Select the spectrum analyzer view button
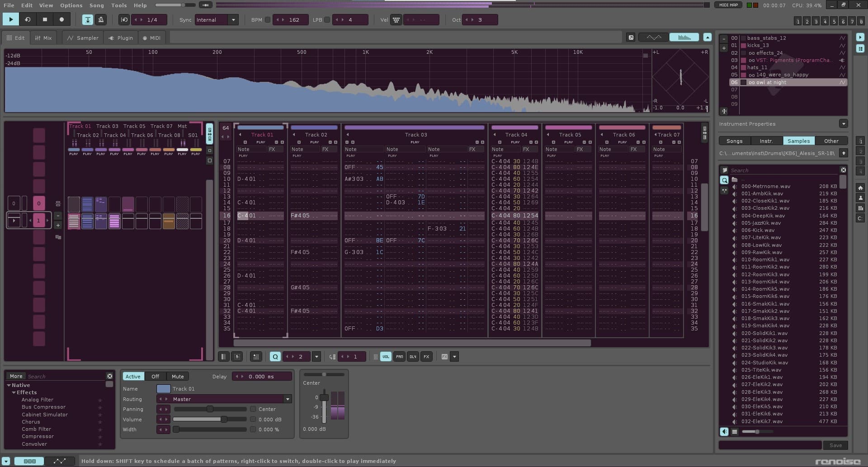Image resolution: width=868 pixels, height=467 pixels. coord(684,38)
